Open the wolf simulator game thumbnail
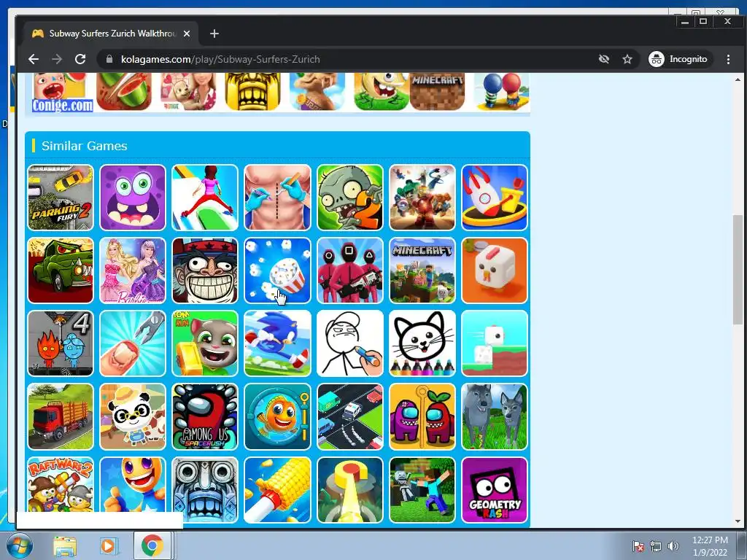This screenshot has height=560, width=747. (x=495, y=416)
